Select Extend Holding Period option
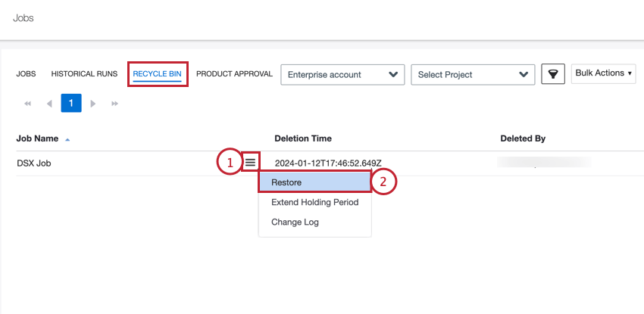 point(314,202)
